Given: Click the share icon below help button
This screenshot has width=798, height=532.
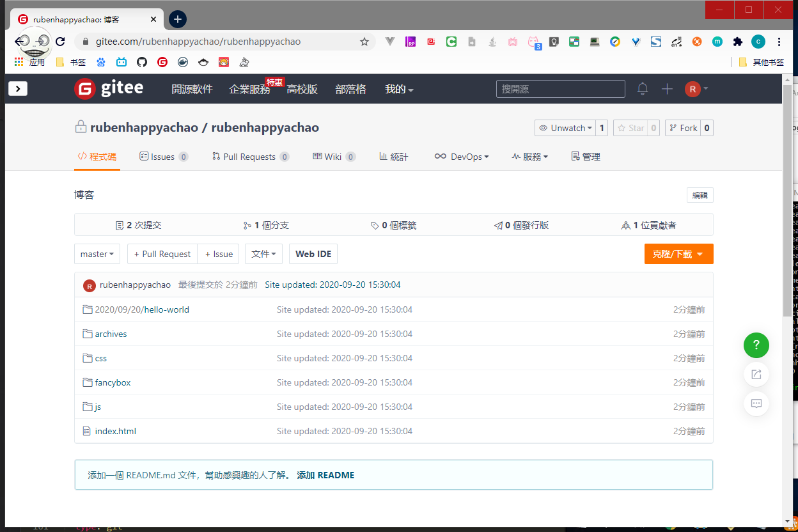Looking at the screenshot, I should point(756,374).
